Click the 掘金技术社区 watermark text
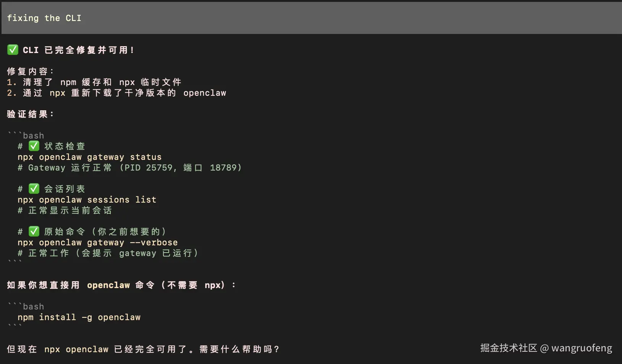Image resolution: width=622 pixels, height=364 pixels. click(x=508, y=348)
